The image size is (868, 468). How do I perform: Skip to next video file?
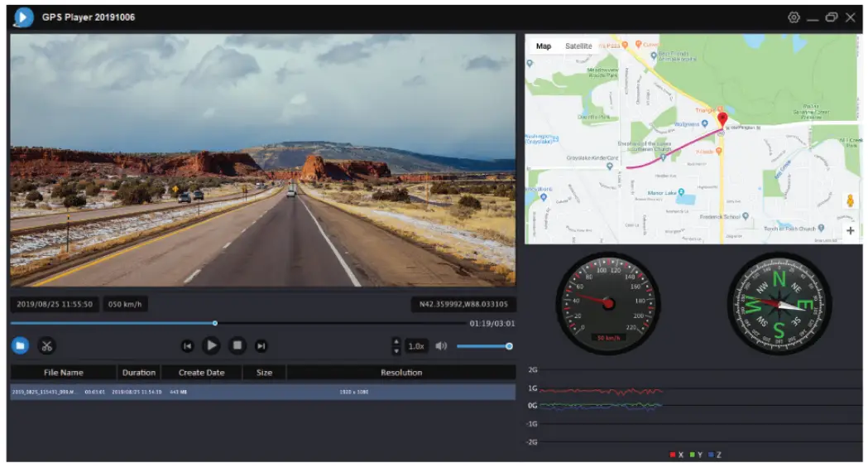coord(261,346)
